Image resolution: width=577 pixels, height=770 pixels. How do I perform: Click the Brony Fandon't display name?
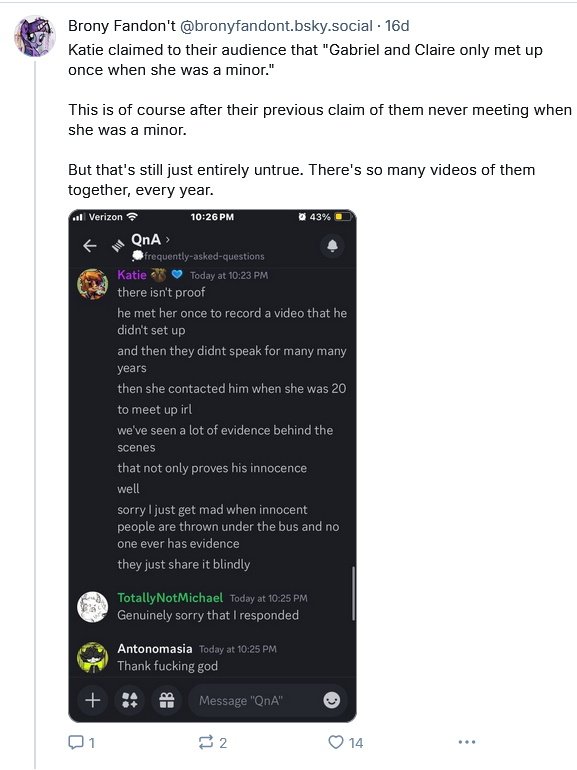[122, 26]
